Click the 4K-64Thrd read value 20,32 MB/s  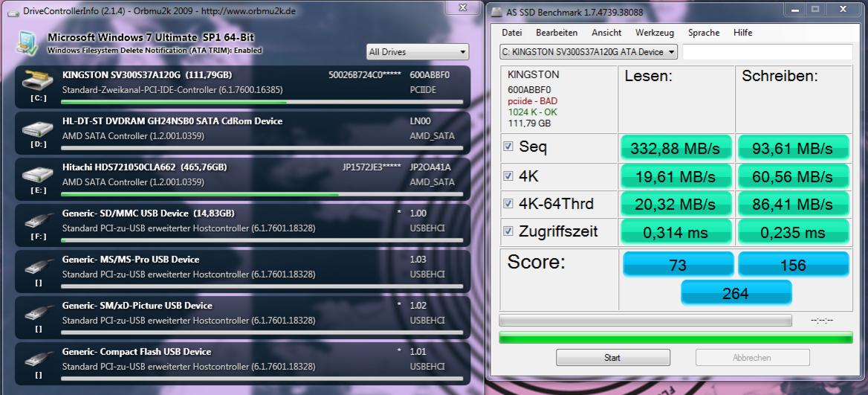click(x=676, y=204)
